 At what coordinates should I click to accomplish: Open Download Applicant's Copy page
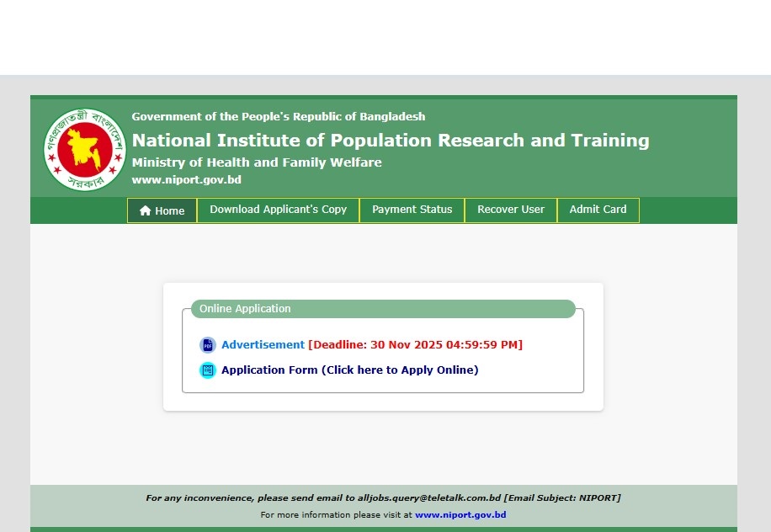(x=278, y=210)
